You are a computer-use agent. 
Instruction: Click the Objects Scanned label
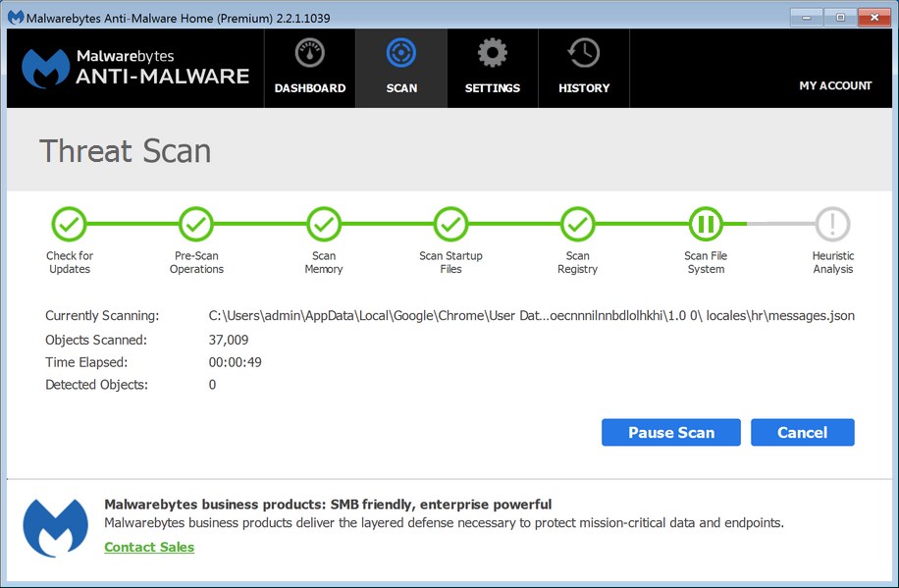coord(96,340)
